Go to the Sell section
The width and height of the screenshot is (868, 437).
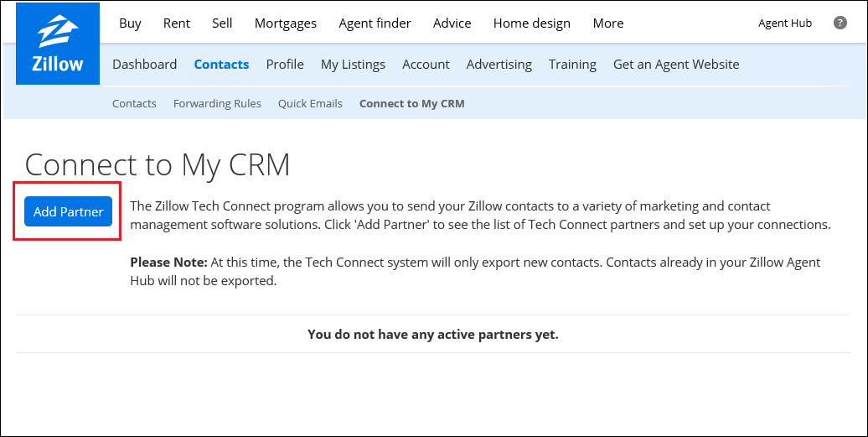222,23
